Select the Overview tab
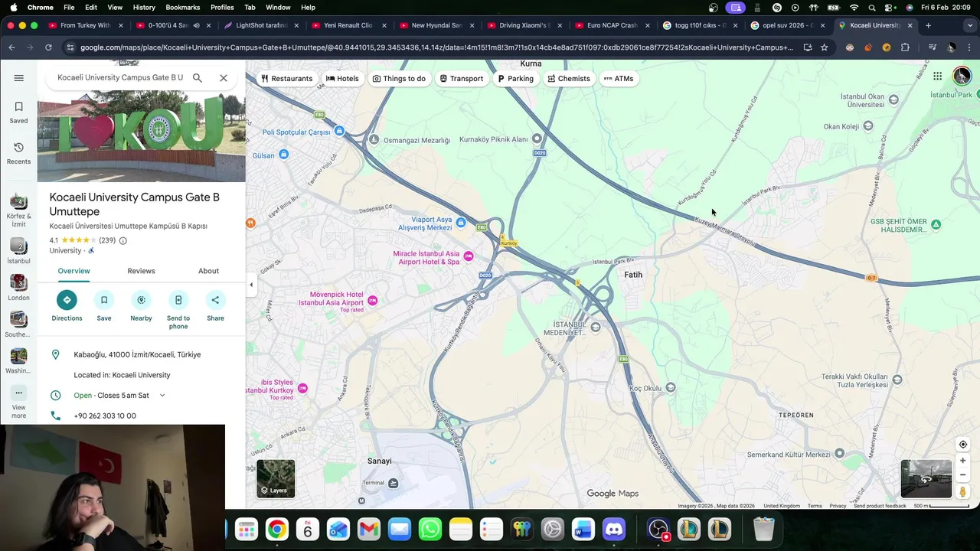Viewport: 980px width, 551px height. 73,271
